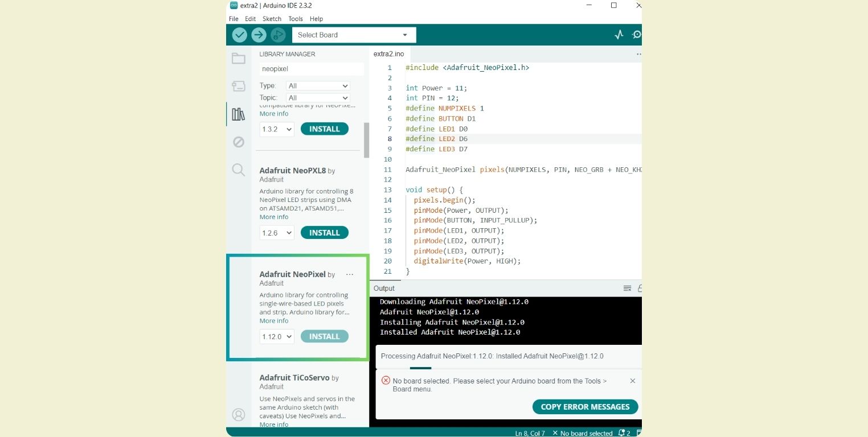Click code line 'pixels.begin();'
Image resolution: width=868 pixels, height=437 pixels.
tap(445, 200)
